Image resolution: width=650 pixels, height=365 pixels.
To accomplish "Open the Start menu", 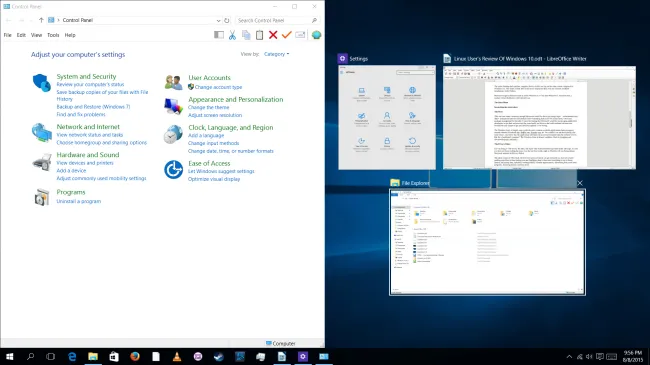I will point(10,357).
